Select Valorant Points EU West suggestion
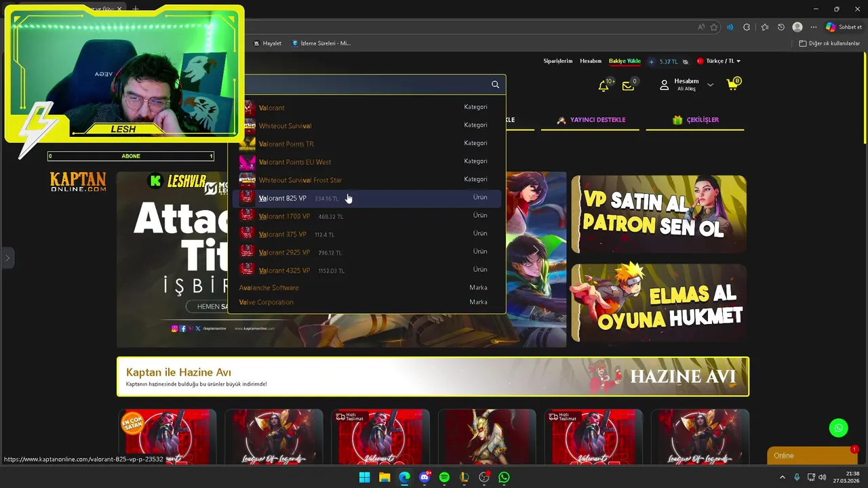Screen dimensions: 868x488 point(366,162)
